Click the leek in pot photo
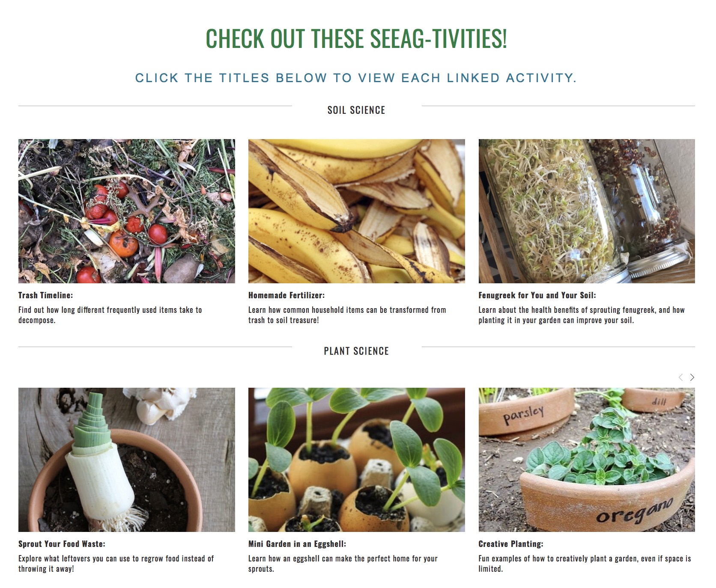Screen dimensions: 716x588 127,460
